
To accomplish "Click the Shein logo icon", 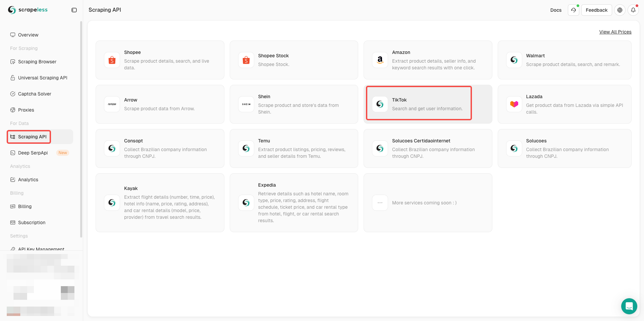I will pyautogui.click(x=246, y=104).
